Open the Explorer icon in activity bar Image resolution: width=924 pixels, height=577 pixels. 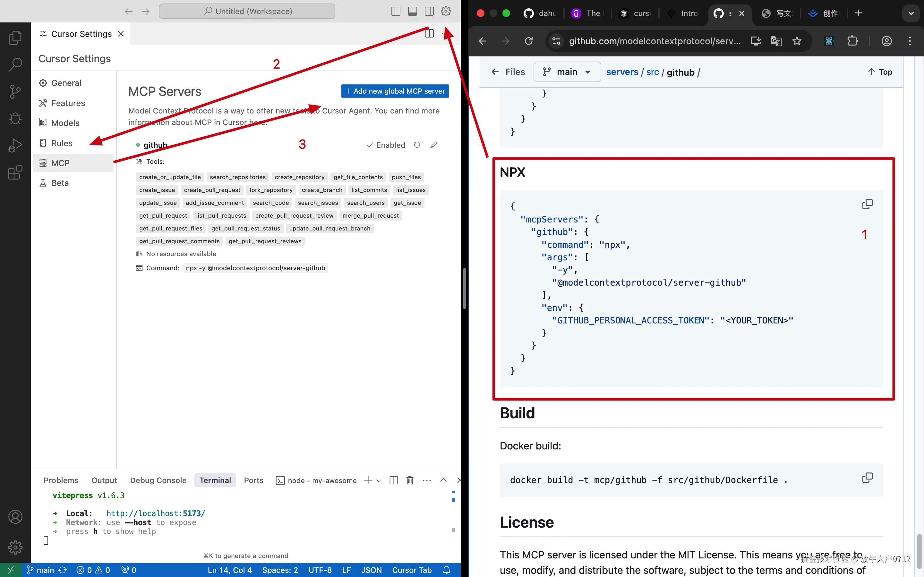coord(15,38)
